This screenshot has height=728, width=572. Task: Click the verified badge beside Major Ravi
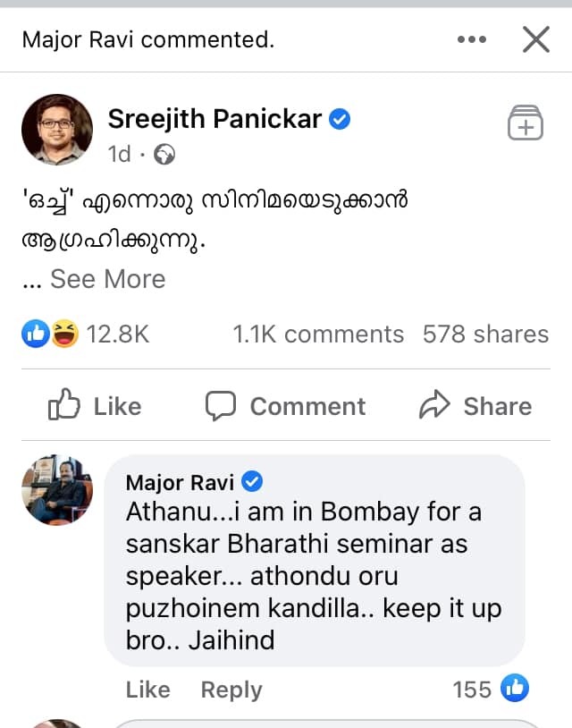pyautogui.click(x=253, y=483)
